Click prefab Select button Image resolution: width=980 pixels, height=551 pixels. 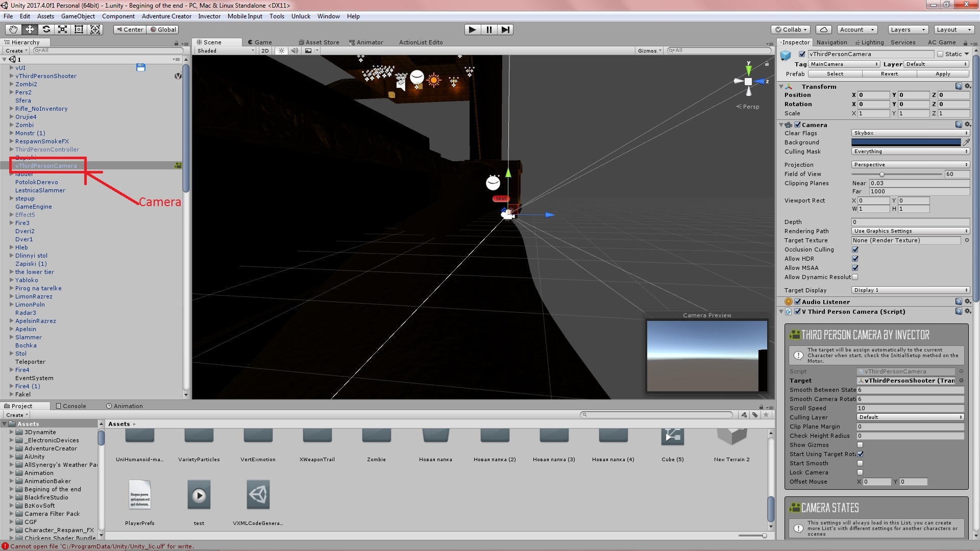point(835,74)
